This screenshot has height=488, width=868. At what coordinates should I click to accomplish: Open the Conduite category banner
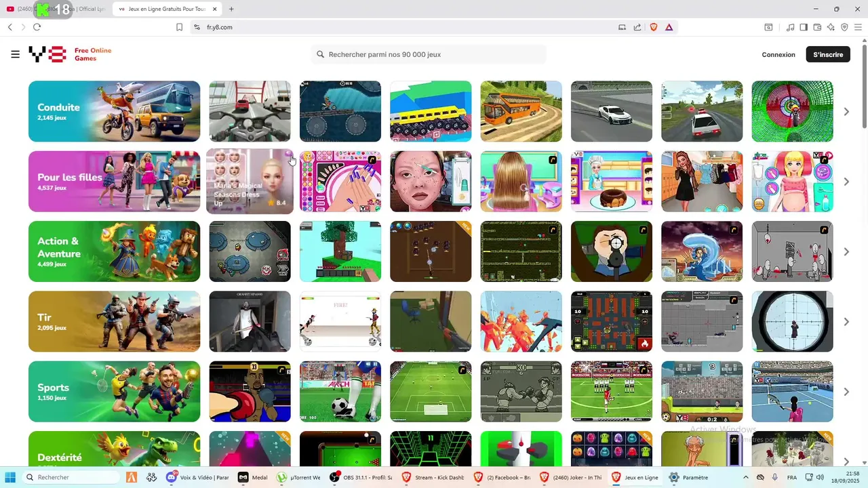click(x=114, y=111)
